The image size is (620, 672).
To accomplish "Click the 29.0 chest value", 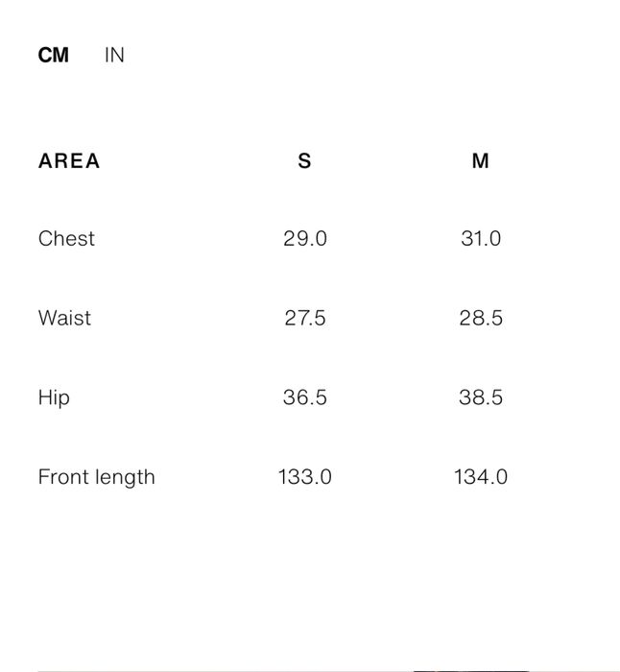I will pyautogui.click(x=305, y=239).
